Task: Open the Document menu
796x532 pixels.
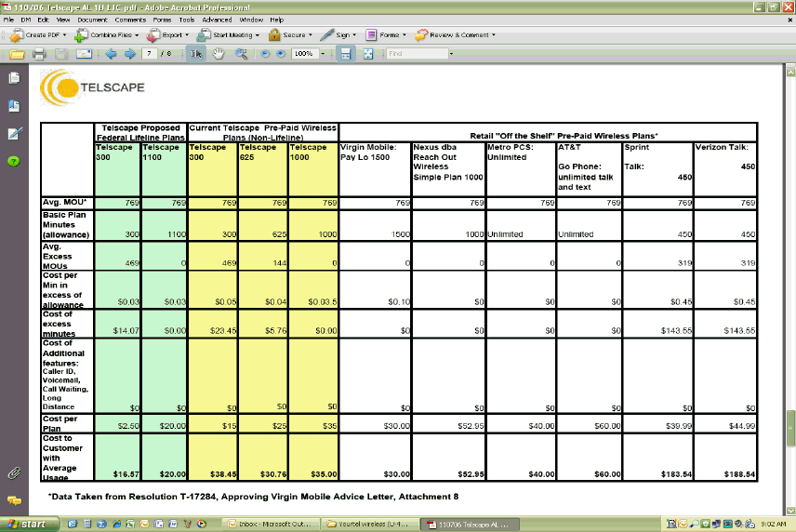Action: (x=92, y=20)
